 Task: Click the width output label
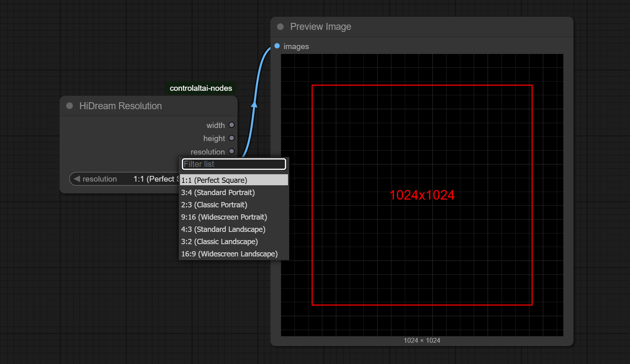[216, 125]
